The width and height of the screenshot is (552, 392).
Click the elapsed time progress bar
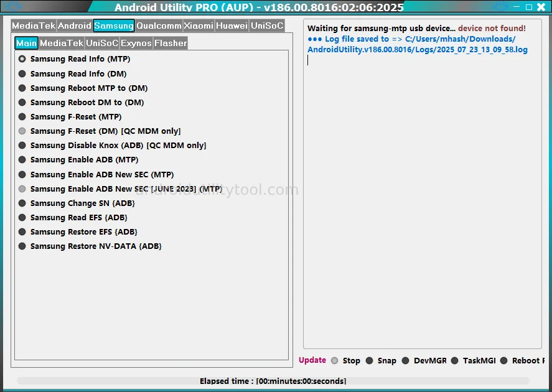[x=273, y=381]
